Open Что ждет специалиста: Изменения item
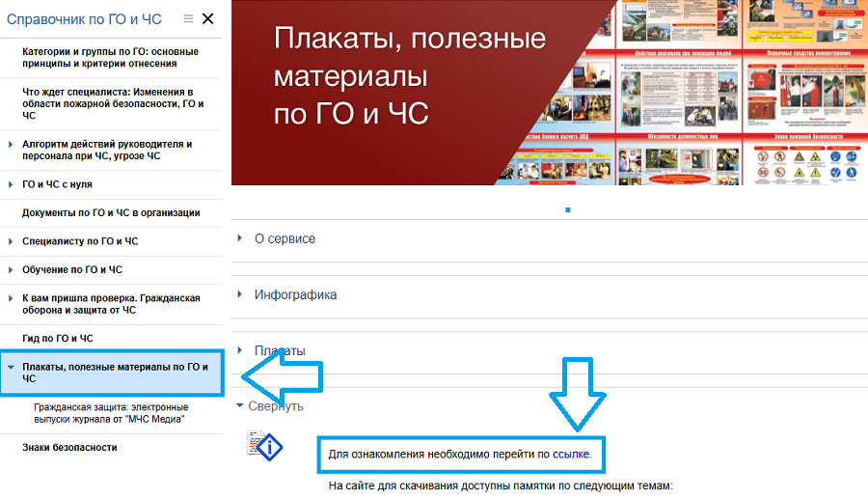This screenshot has width=868, height=499. pyautogui.click(x=113, y=103)
